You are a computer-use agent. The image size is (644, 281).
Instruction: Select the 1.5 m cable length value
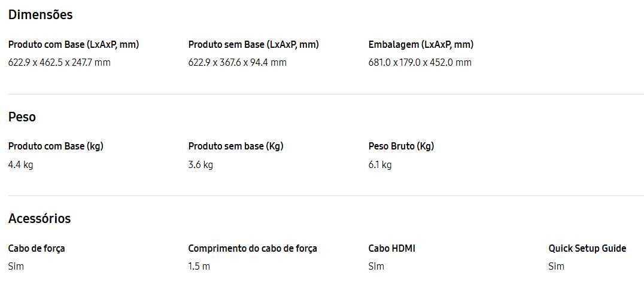pos(199,266)
